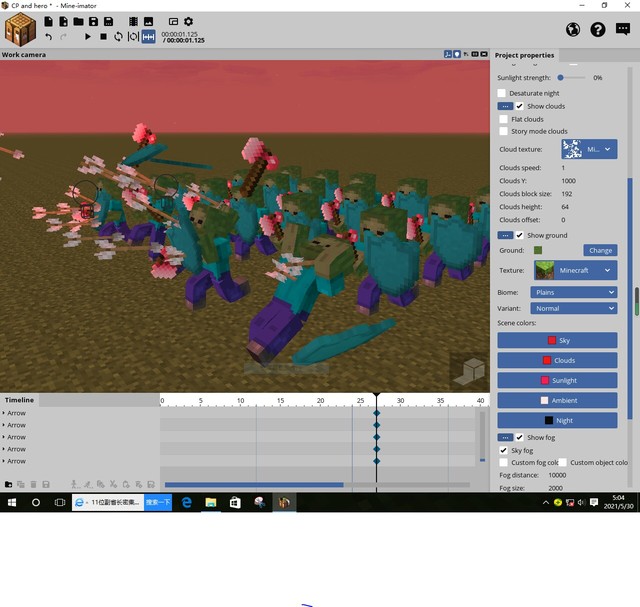The image size is (640, 607).
Task: Set the timeline playback region icon
Action: (133, 37)
